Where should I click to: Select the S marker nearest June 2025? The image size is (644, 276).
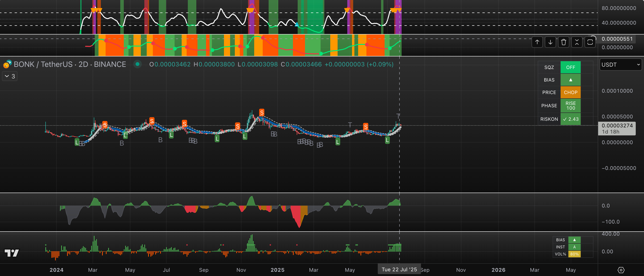(366, 127)
